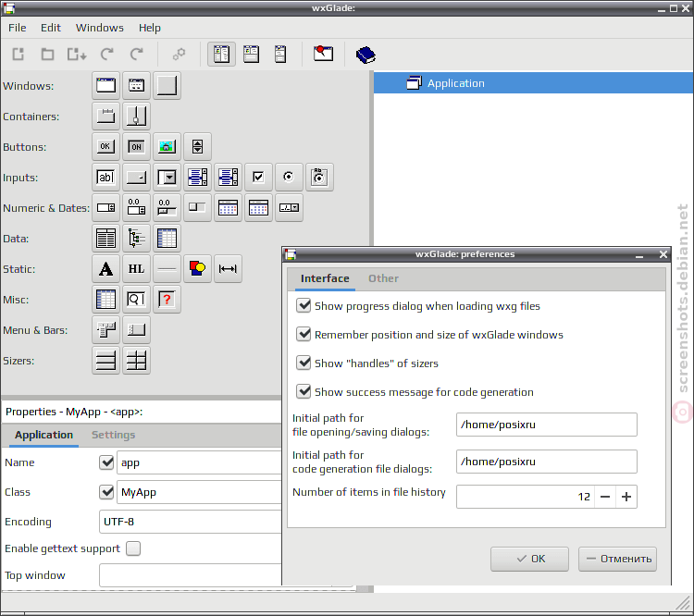Toggle Show handles of sizers checkbox
Screen dimensions: 694x616
tap(304, 363)
